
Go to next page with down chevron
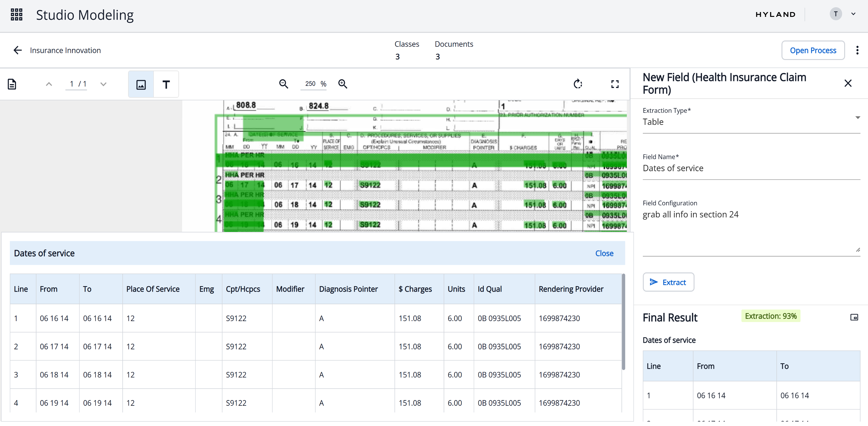click(103, 84)
